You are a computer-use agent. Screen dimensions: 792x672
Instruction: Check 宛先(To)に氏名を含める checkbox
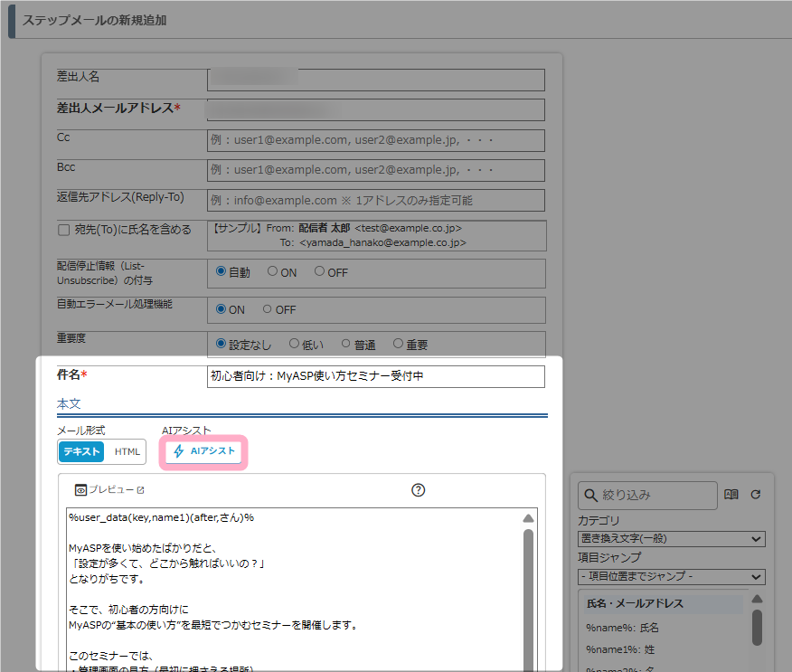point(63,230)
